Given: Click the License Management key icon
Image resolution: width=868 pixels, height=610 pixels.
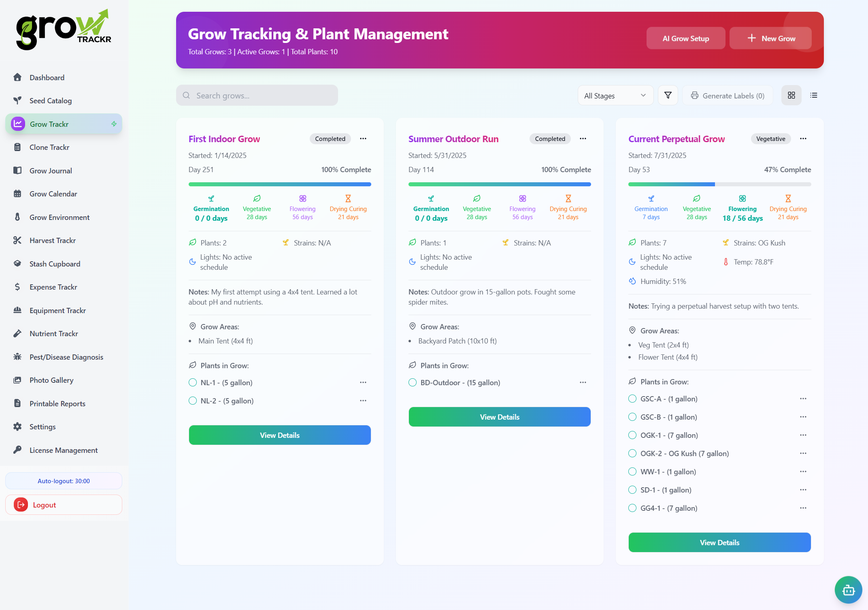Looking at the screenshot, I should 17,450.
